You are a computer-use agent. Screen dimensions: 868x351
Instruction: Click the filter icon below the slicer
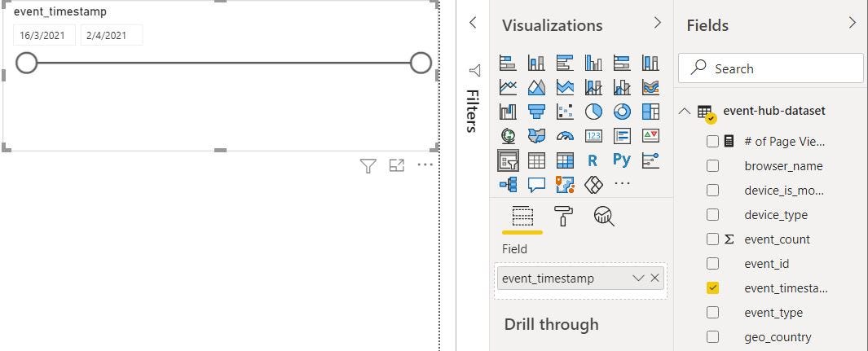(x=368, y=166)
